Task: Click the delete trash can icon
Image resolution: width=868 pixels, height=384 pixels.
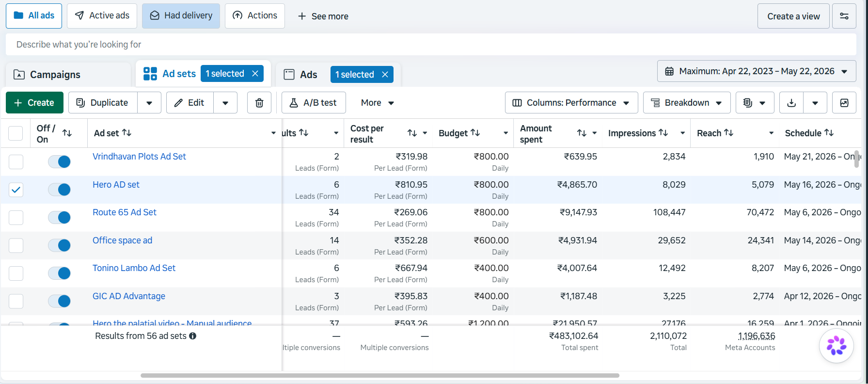Action: coord(259,103)
